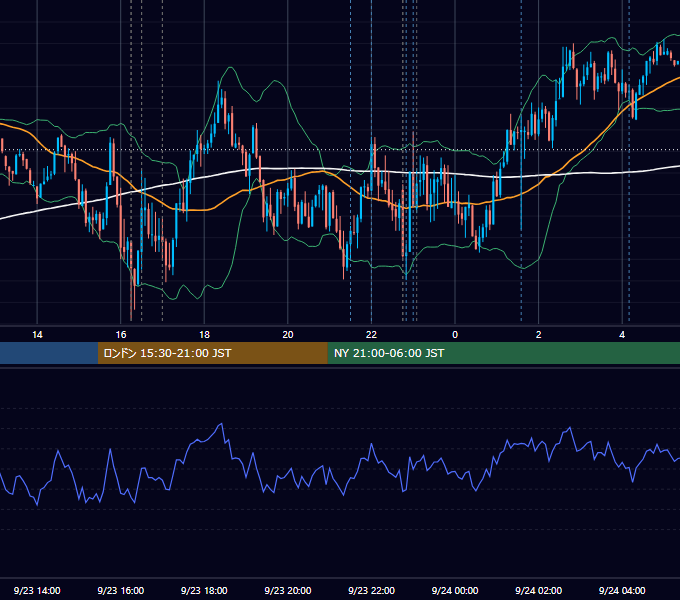Click the 9/23 18:00 date label
The width and height of the screenshot is (680, 600).
pyautogui.click(x=204, y=590)
